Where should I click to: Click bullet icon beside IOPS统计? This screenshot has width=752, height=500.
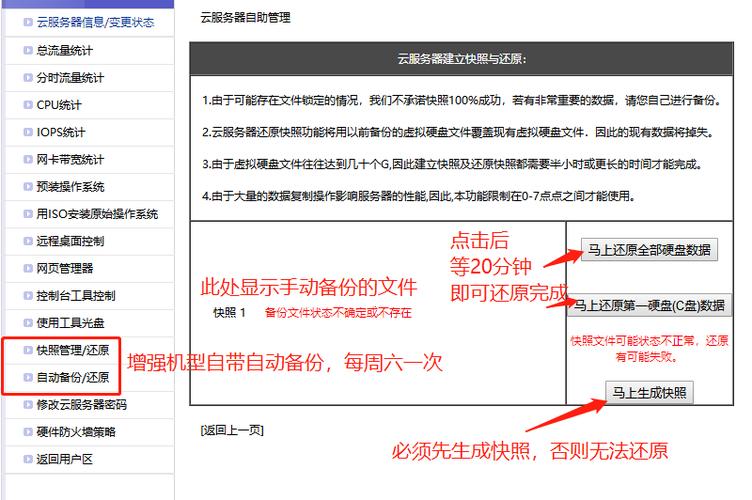point(28,132)
